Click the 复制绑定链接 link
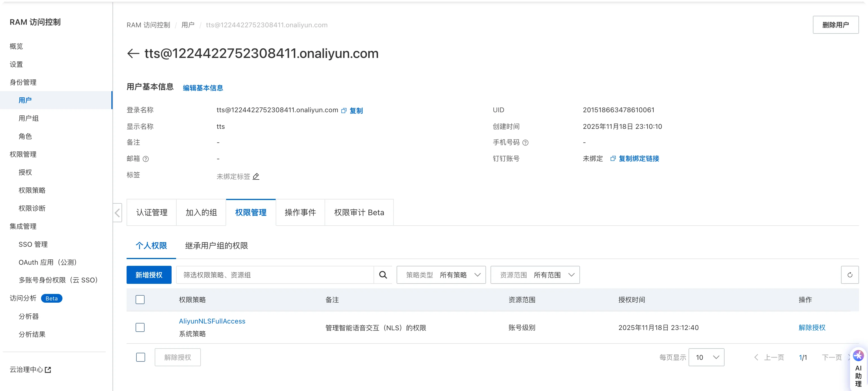This screenshot has width=868, height=391. 639,158
